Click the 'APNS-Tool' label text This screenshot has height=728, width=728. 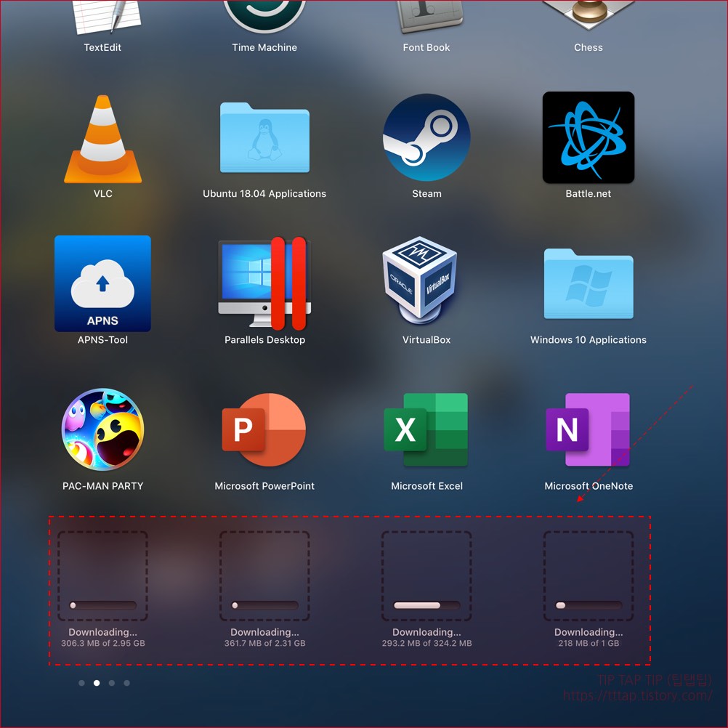pyautogui.click(x=102, y=340)
